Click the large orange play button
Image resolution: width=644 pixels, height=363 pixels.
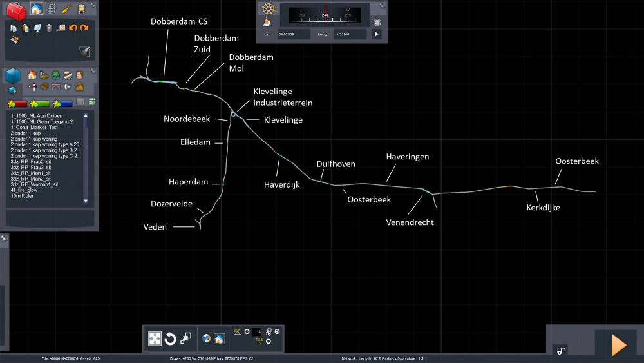[618, 344]
